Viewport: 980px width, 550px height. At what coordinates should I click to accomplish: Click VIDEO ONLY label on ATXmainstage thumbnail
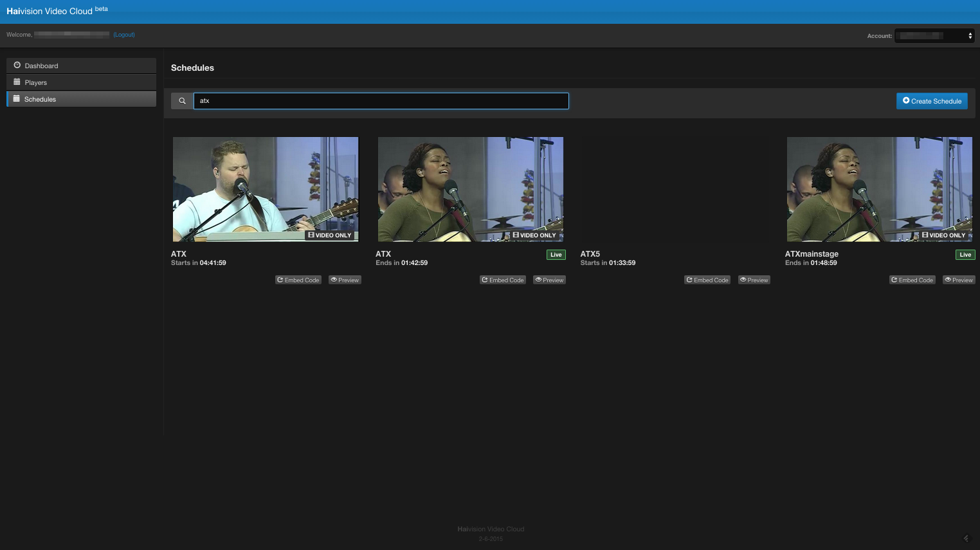point(944,235)
